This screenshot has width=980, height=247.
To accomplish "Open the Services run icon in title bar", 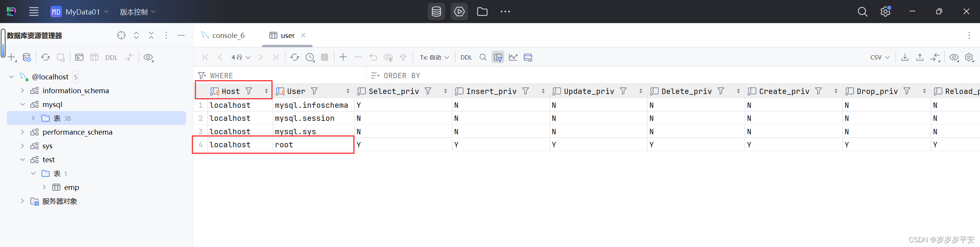I will click(x=459, y=12).
